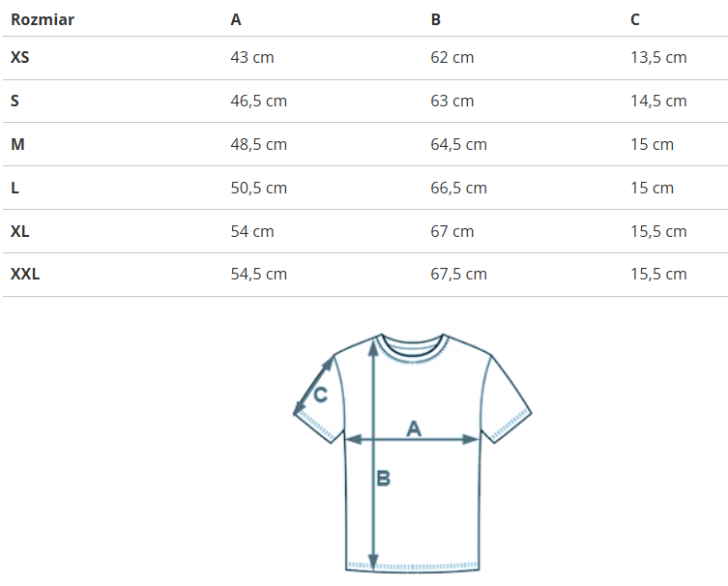
Task: Click the letter C sleeve label on shirt
Action: coord(321,395)
